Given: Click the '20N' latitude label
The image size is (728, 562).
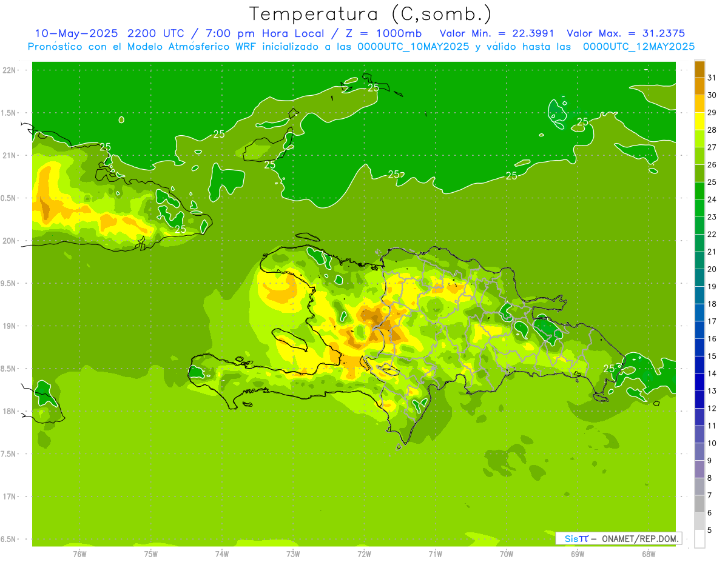Looking at the screenshot, I should click(10, 241).
